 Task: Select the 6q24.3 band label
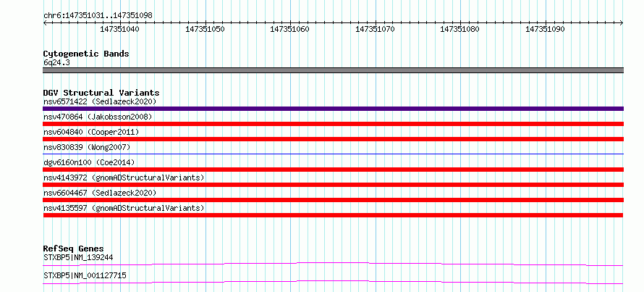pyautogui.click(x=56, y=62)
